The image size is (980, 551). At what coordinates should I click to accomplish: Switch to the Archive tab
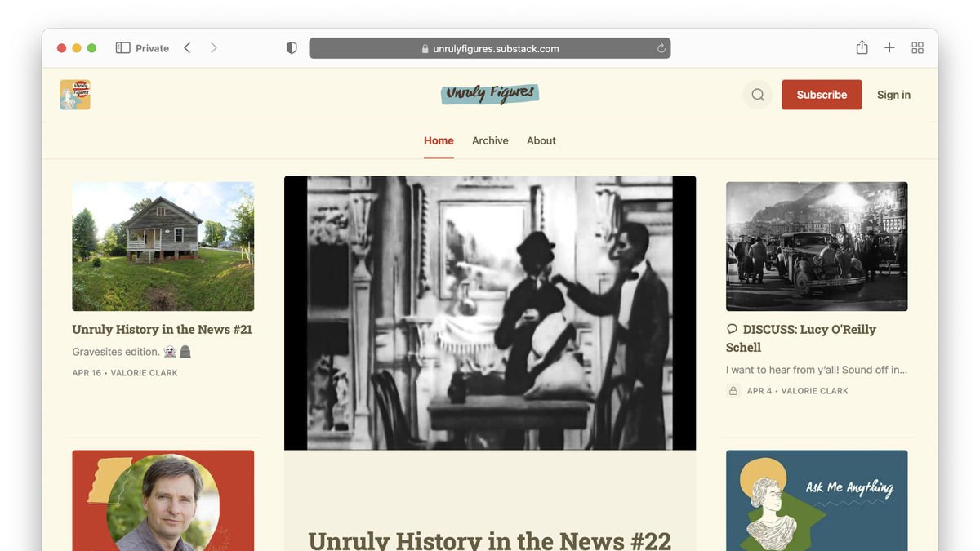click(x=490, y=140)
